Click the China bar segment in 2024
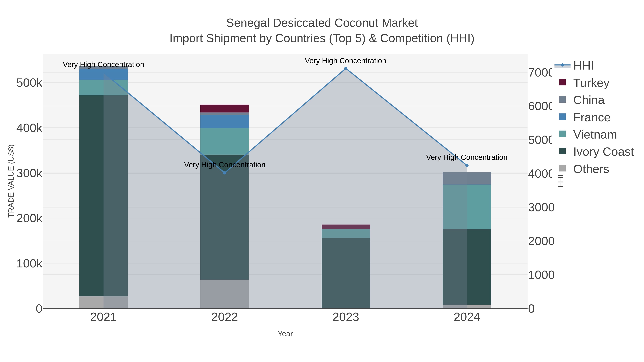Image resolution: width=644 pixels, height=362 pixels. pyautogui.click(x=467, y=178)
